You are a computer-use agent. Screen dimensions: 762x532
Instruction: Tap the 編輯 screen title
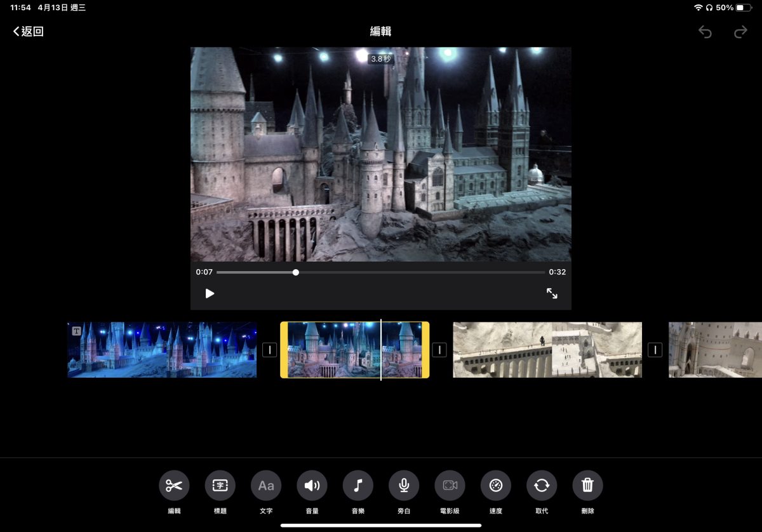point(381,32)
